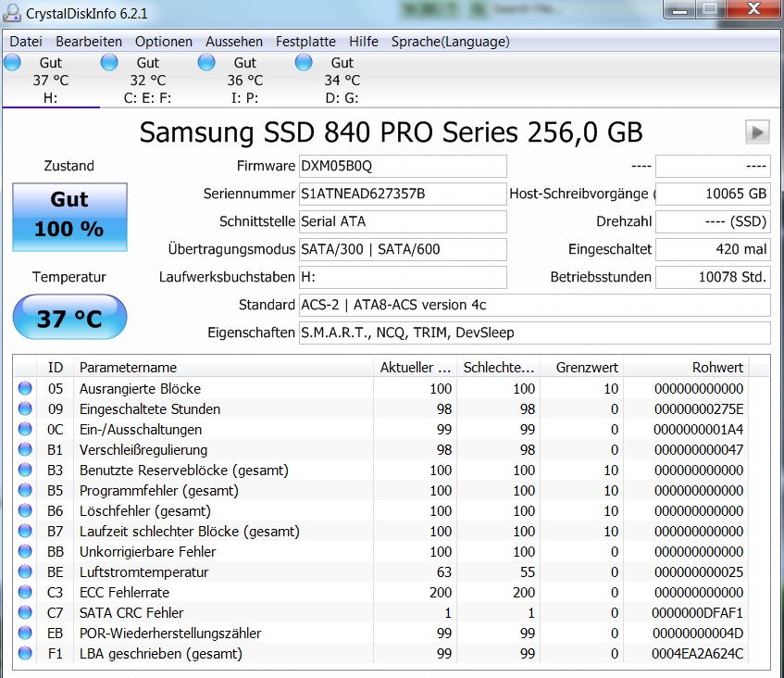
Task: Switch to the I: P: drive tab
Action: pyautogui.click(x=245, y=80)
